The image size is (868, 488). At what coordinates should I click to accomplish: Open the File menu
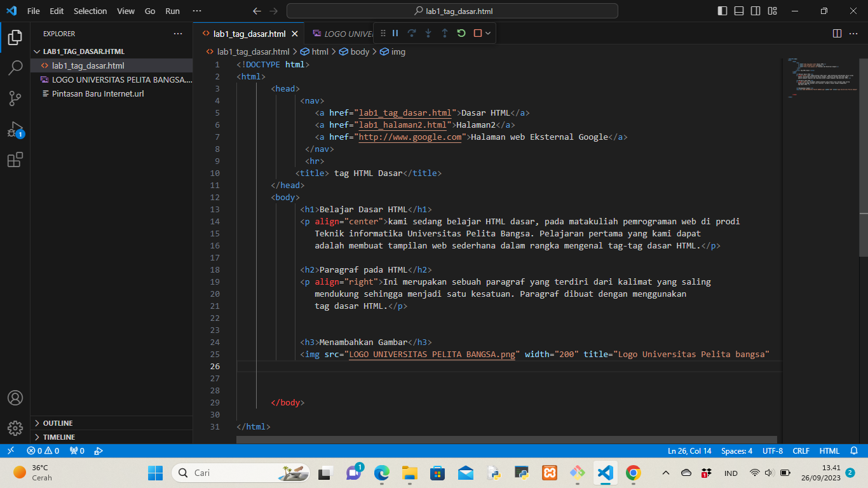pos(32,11)
